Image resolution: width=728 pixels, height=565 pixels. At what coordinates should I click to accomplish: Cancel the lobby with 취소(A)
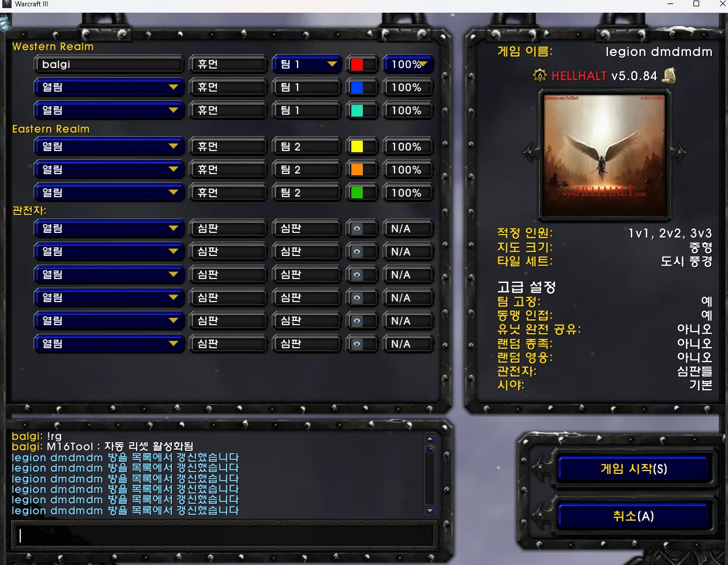(x=633, y=516)
